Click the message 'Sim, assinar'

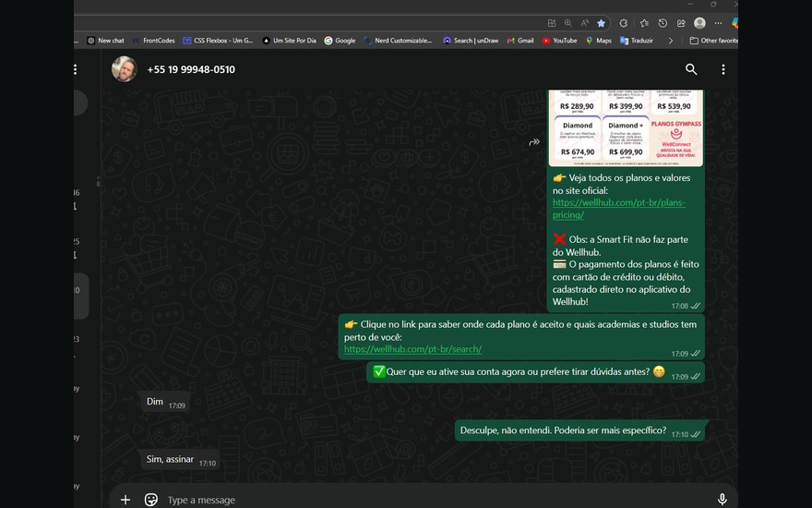point(179,460)
